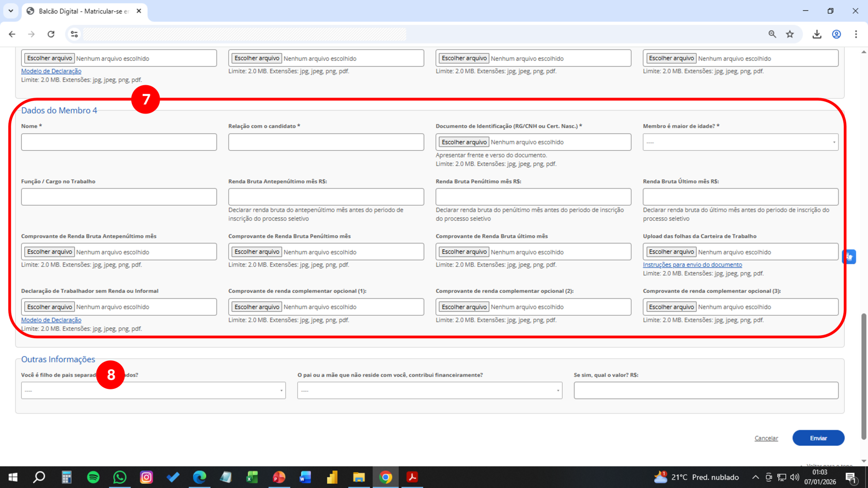Expand the 'Membro é maior de idade?' dropdown
This screenshot has height=488, width=868.
[740, 143]
